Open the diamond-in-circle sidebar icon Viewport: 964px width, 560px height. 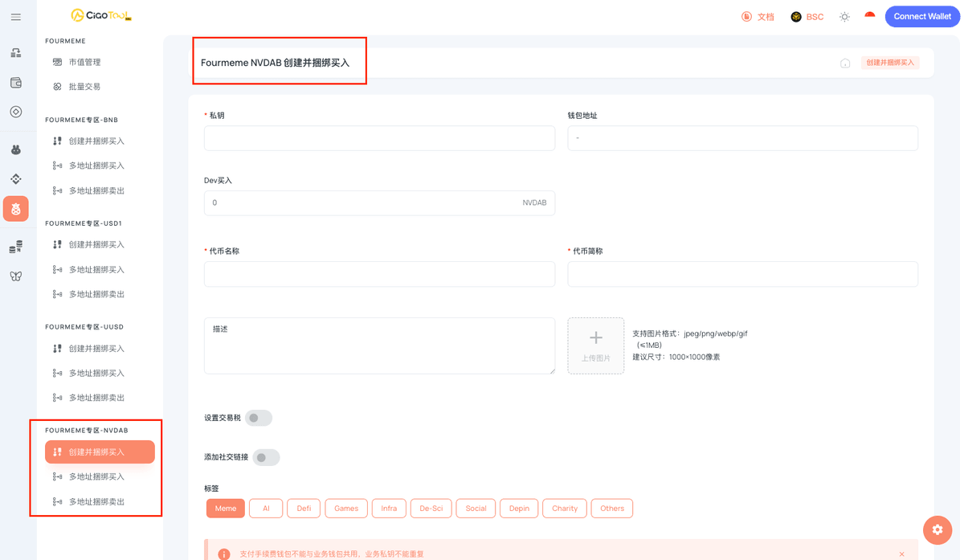point(16,112)
